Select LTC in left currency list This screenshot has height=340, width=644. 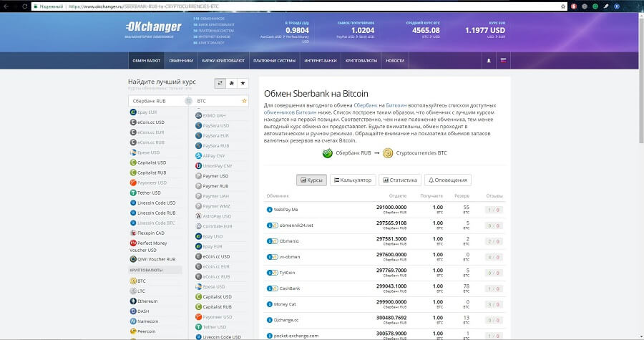(x=137, y=291)
